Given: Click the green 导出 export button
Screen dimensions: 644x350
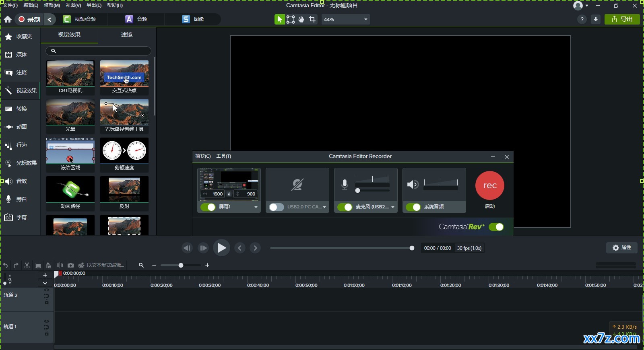Looking at the screenshot, I should 622,19.
